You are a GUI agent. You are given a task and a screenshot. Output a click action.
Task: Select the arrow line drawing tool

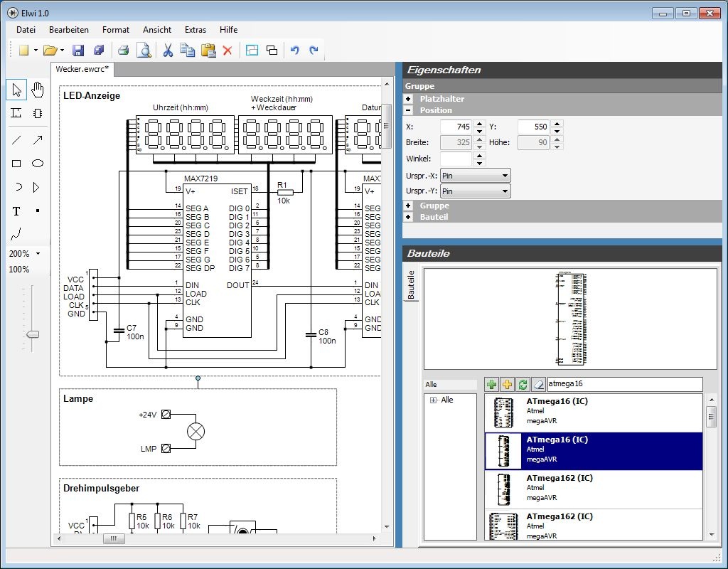(38, 140)
